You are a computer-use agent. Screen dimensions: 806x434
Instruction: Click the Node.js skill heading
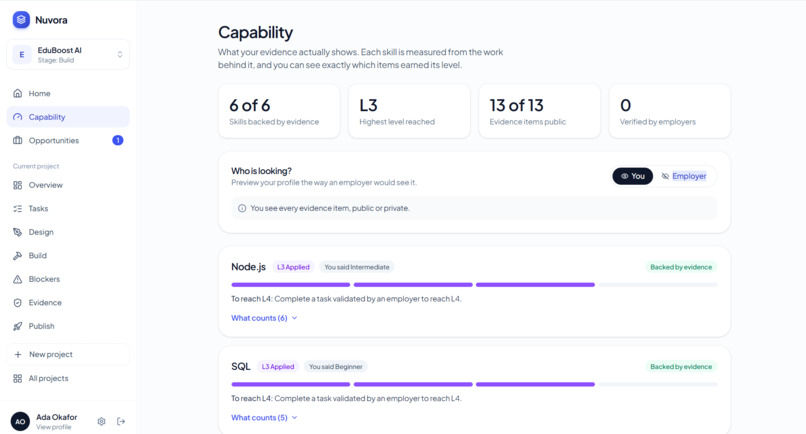coord(248,267)
